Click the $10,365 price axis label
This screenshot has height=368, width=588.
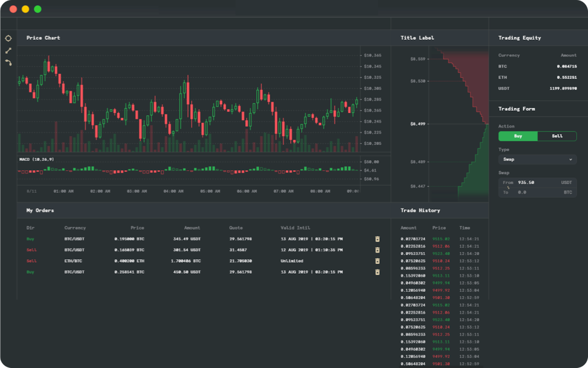point(372,55)
